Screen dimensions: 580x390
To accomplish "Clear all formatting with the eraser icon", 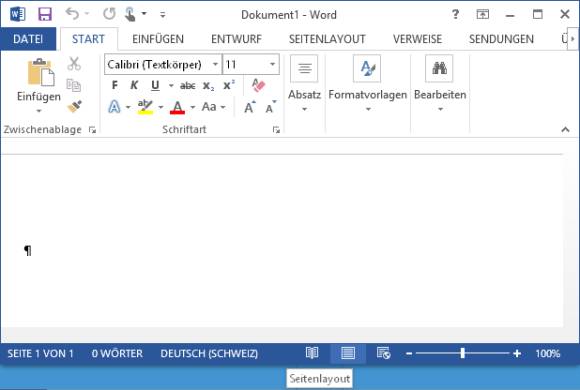I will pos(258,85).
